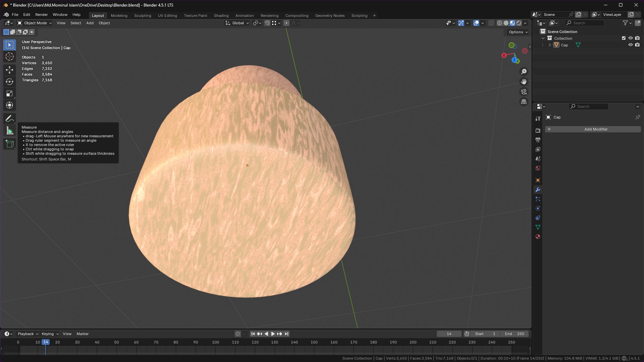Hide the Collection in viewport
This screenshot has height=362, width=644.
coord(630,38)
